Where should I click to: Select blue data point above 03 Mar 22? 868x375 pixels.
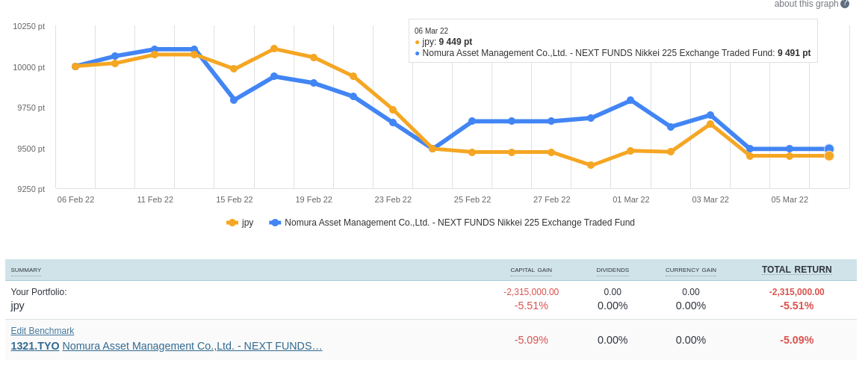pos(710,115)
